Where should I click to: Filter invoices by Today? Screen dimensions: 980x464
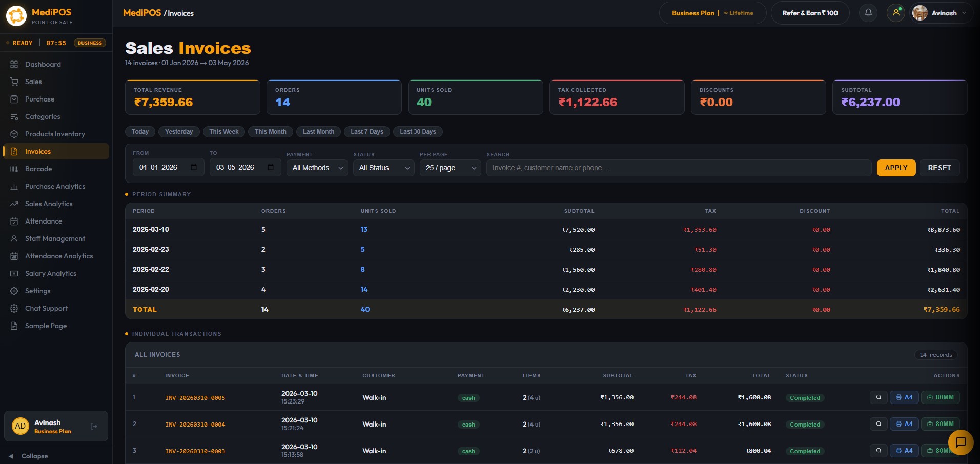(x=140, y=132)
